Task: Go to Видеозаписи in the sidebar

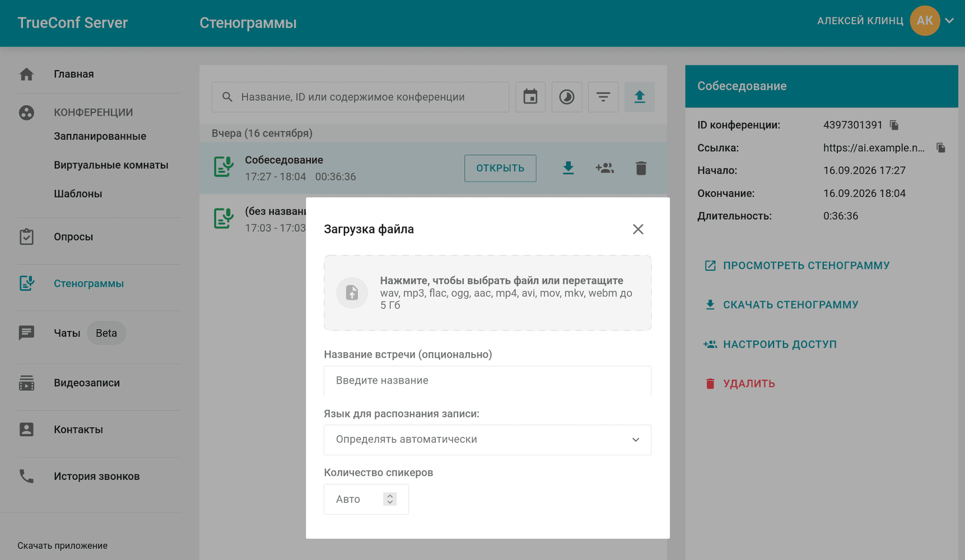Action: (87, 383)
